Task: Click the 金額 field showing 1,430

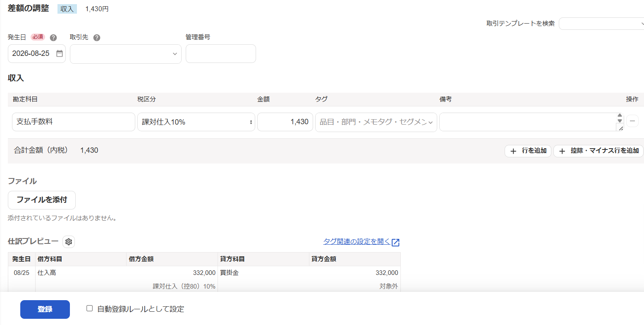Action: click(285, 122)
